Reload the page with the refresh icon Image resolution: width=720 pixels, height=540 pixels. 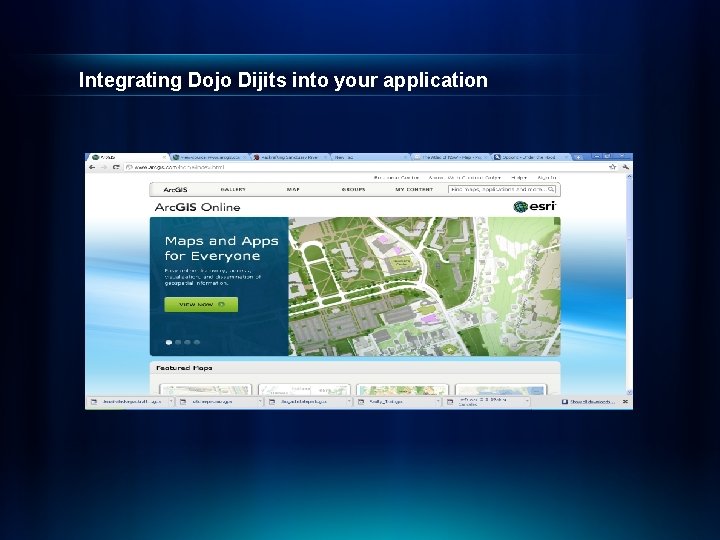pyautogui.click(x=116, y=167)
